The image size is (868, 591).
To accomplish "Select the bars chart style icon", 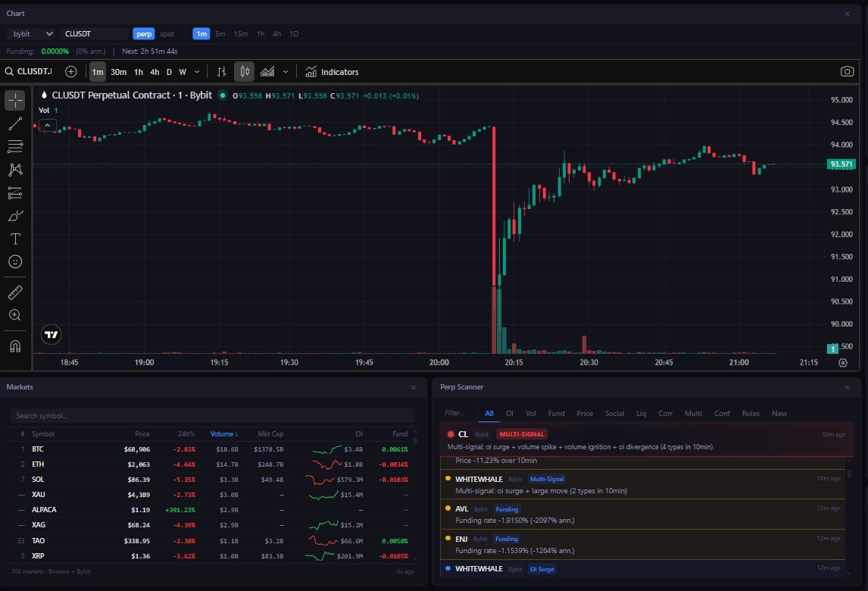I will pos(221,71).
